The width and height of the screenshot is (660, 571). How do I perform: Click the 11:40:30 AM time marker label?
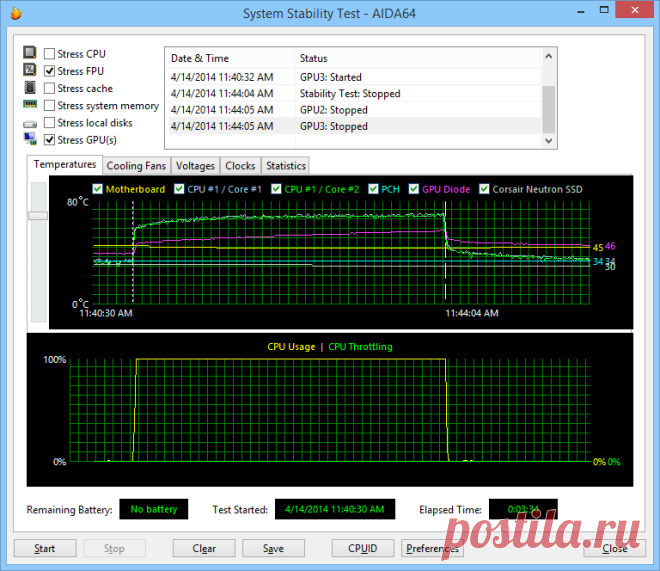tap(106, 313)
